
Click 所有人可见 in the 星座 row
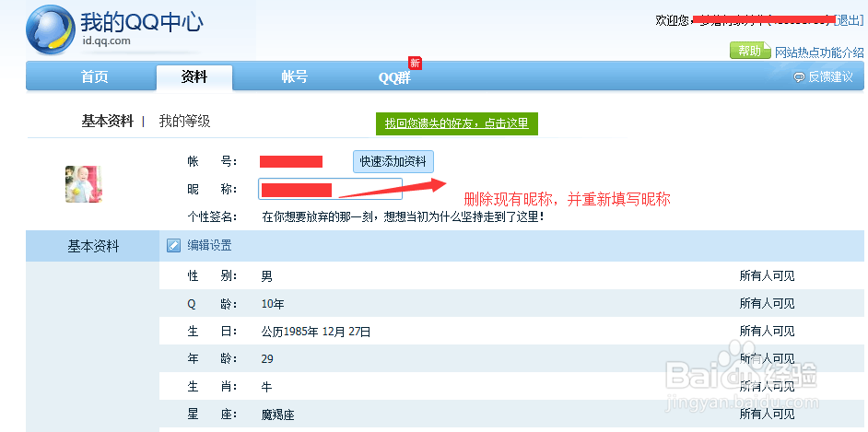pos(767,414)
